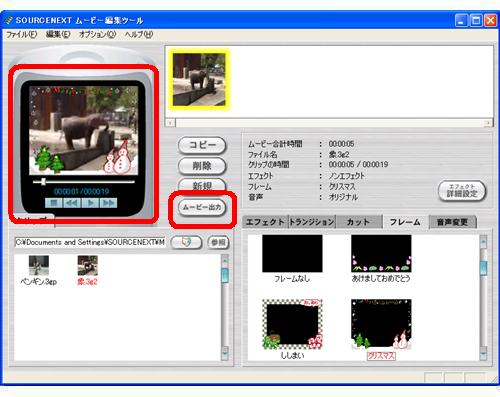Viewport: 500px width, 397px height.
Task: Open the 編集 (Edit) menu
Action: [x=58, y=34]
